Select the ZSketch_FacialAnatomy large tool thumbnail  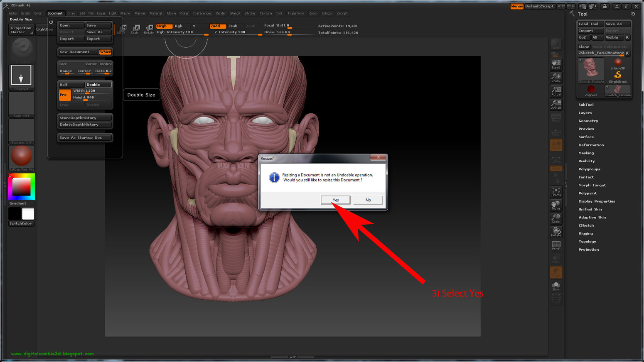(x=591, y=71)
